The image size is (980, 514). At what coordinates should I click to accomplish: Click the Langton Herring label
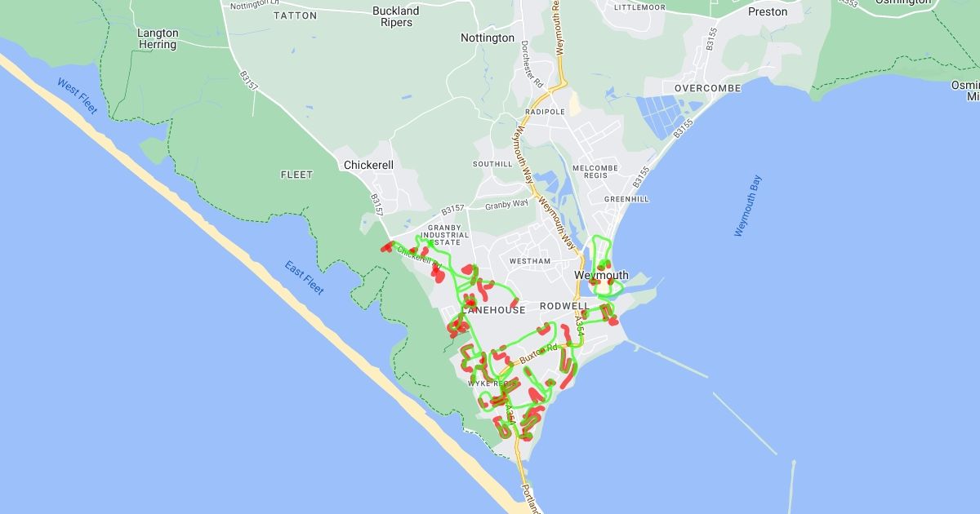(x=158, y=39)
